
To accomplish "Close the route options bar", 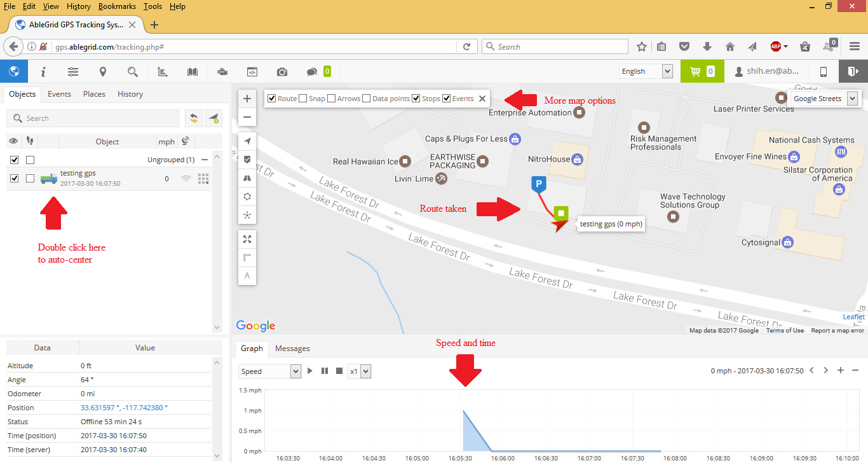I will coord(482,99).
